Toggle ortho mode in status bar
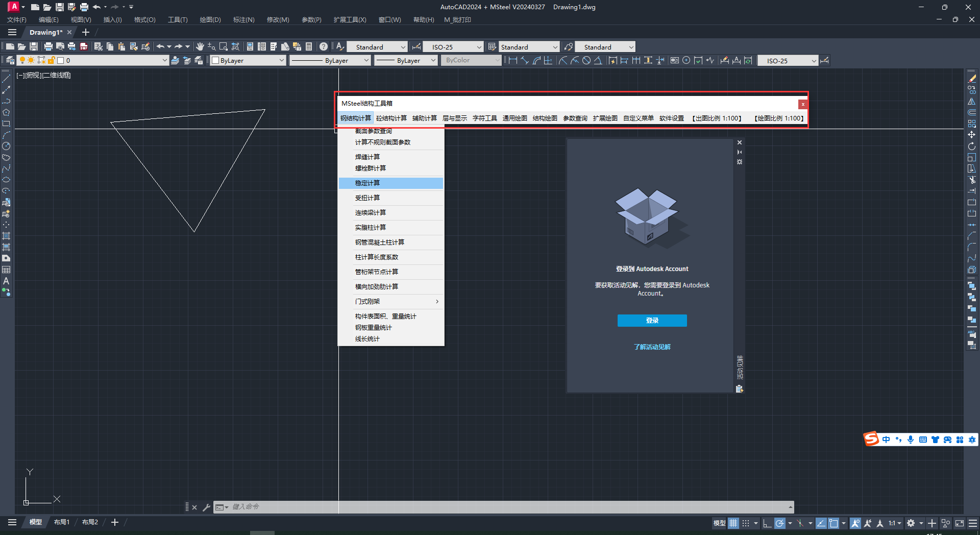This screenshot has height=535, width=980. (767, 523)
